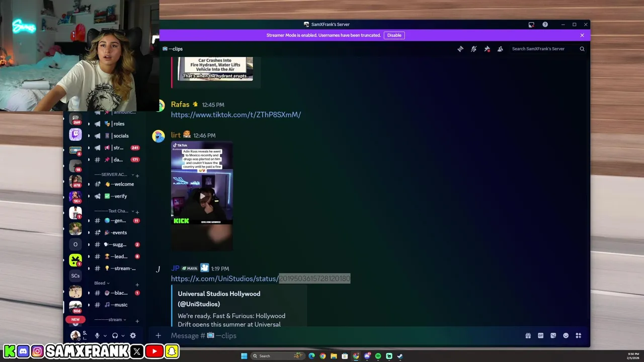Expand threads arrow beside roles channel
Image resolution: width=644 pixels, height=362 pixels.
(x=89, y=124)
